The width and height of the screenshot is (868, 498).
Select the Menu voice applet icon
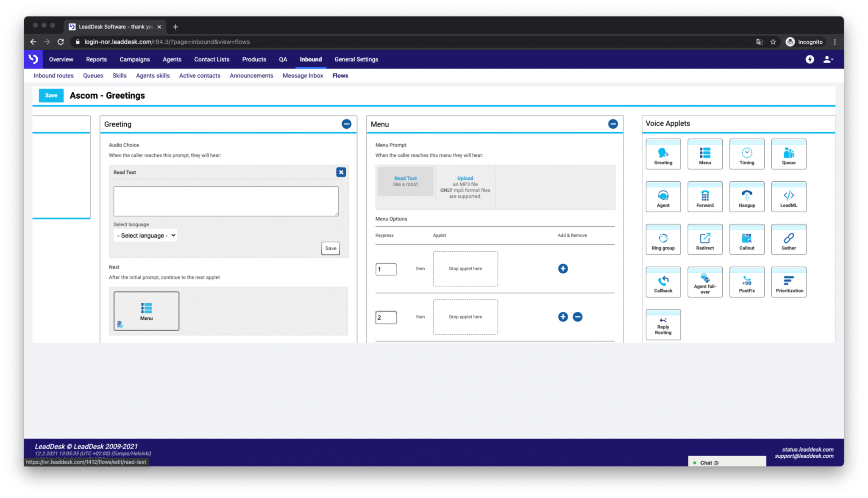[705, 153]
